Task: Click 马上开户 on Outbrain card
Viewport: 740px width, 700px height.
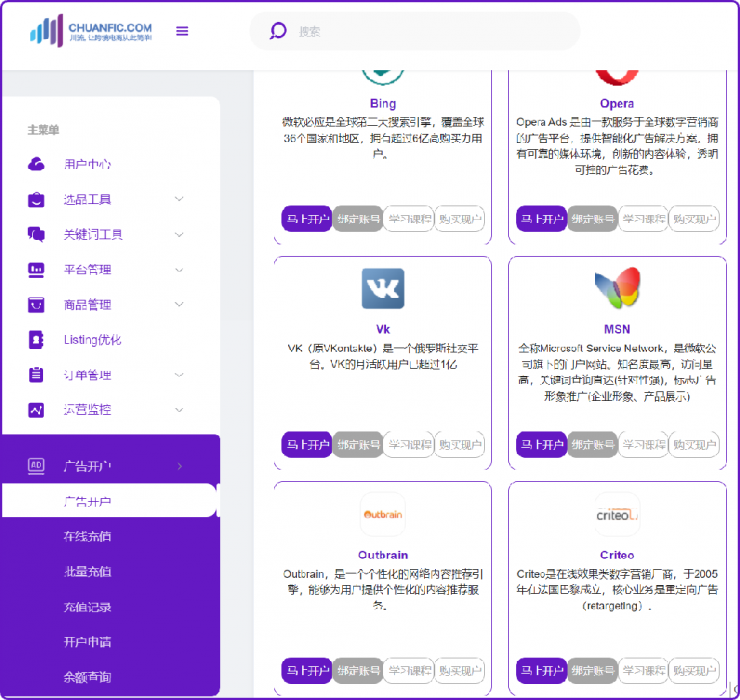Action: 307,670
